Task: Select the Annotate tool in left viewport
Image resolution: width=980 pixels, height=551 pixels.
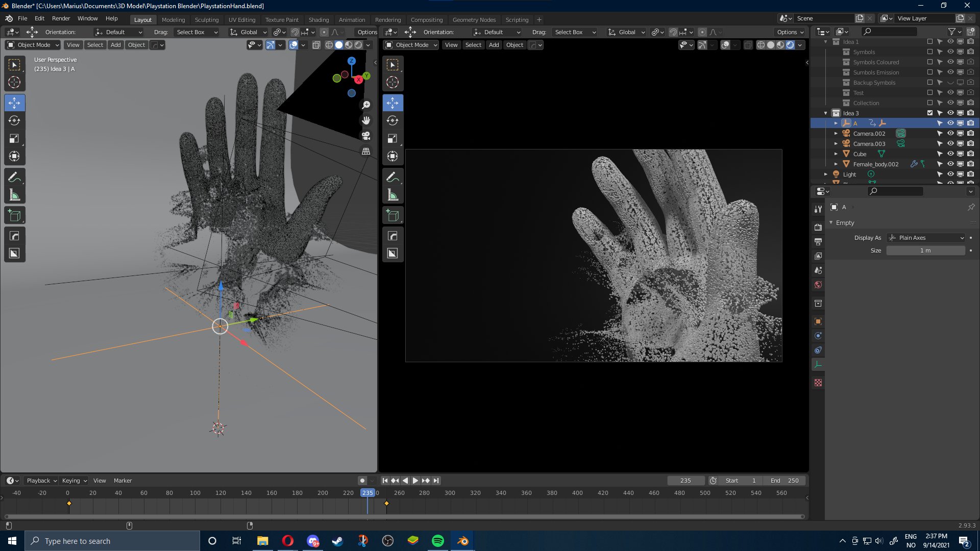Action: (x=14, y=177)
